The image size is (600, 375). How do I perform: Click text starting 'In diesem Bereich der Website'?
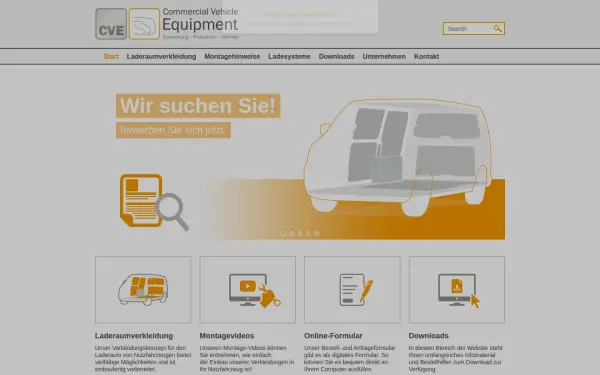point(455,359)
